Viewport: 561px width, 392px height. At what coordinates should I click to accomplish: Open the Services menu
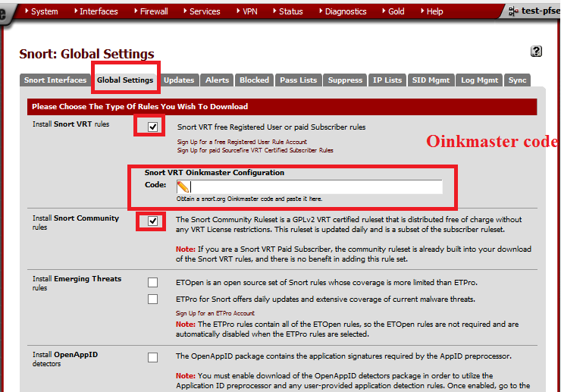pyautogui.click(x=204, y=11)
